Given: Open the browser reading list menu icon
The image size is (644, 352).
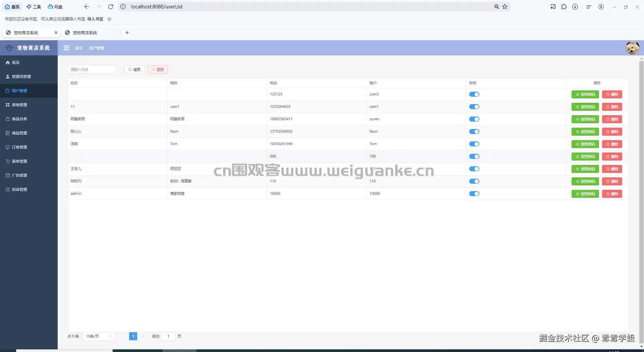Looking at the screenshot, I should coord(589,7).
